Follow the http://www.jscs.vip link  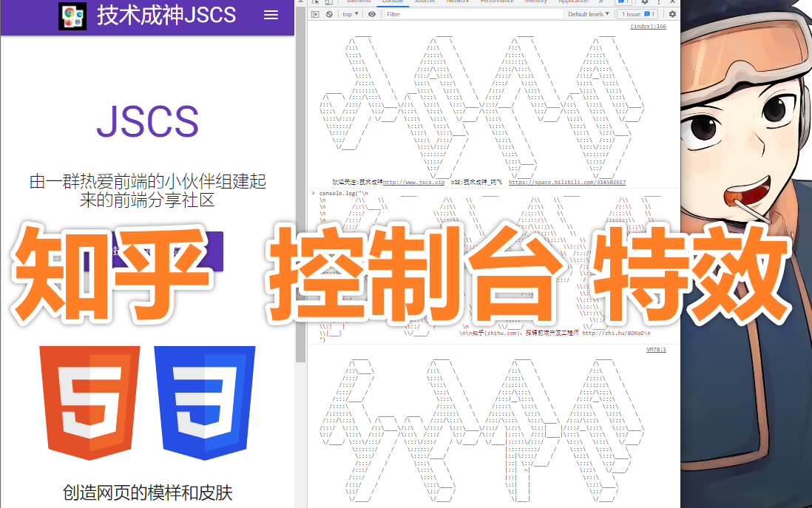[x=413, y=183]
